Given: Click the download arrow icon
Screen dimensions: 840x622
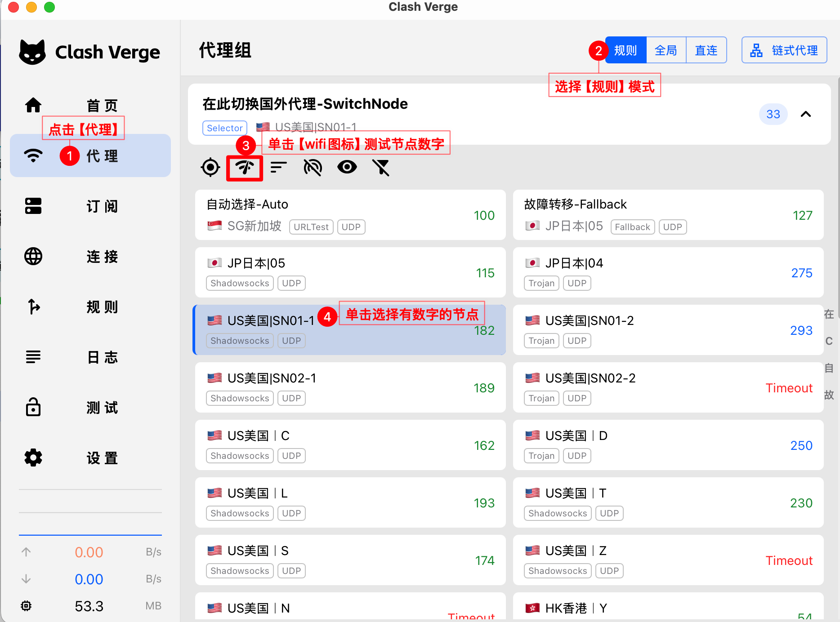Looking at the screenshot, I should (x=26, y=579).
